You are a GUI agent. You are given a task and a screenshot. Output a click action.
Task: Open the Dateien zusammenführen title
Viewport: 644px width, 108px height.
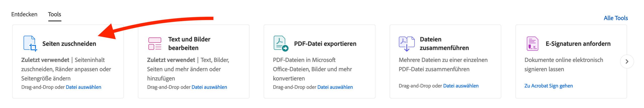point(444,44)
